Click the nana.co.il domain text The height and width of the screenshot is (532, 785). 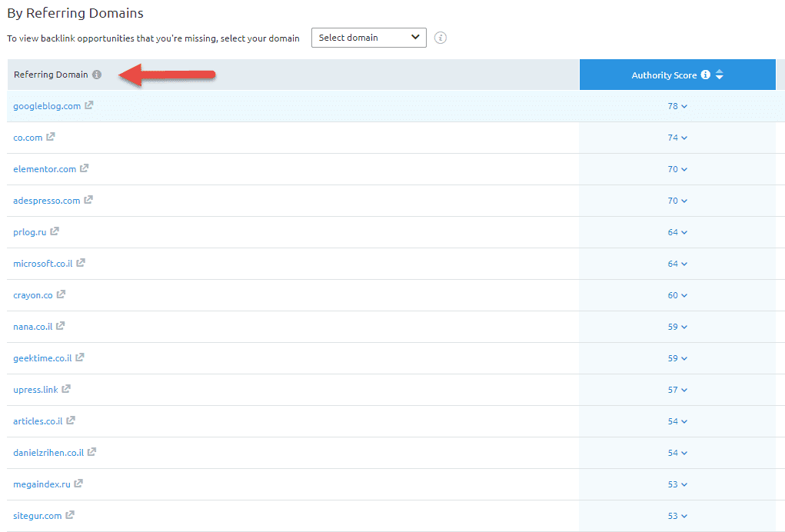(x=32, y=327)
